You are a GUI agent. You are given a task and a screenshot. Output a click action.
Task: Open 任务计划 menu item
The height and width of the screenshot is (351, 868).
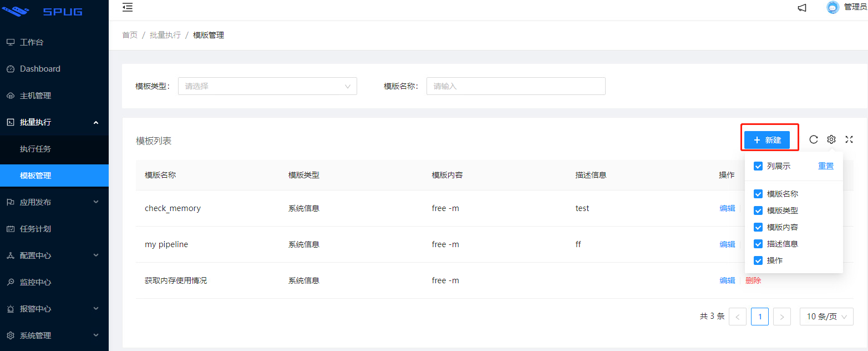pyautogui.click(x=54, y=229)
